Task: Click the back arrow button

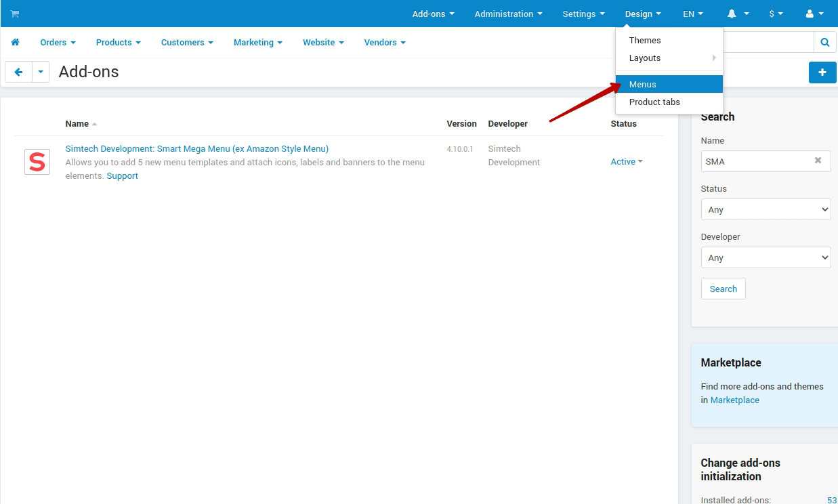Action: pyautogui.click(x=18, y=72)
